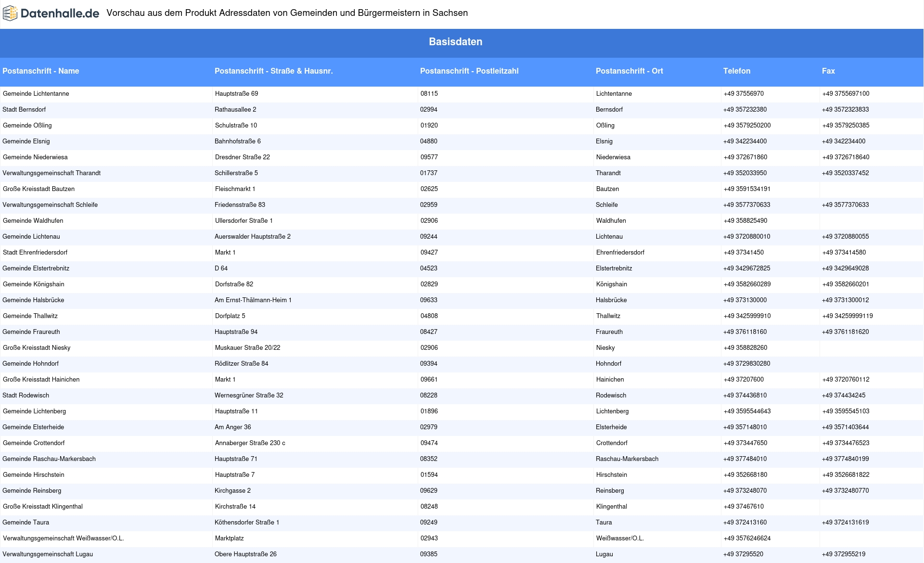Select the 'Postanschrift - Ort' column header
Viewport: 924px width, 563px height.
tap(629, 71)
